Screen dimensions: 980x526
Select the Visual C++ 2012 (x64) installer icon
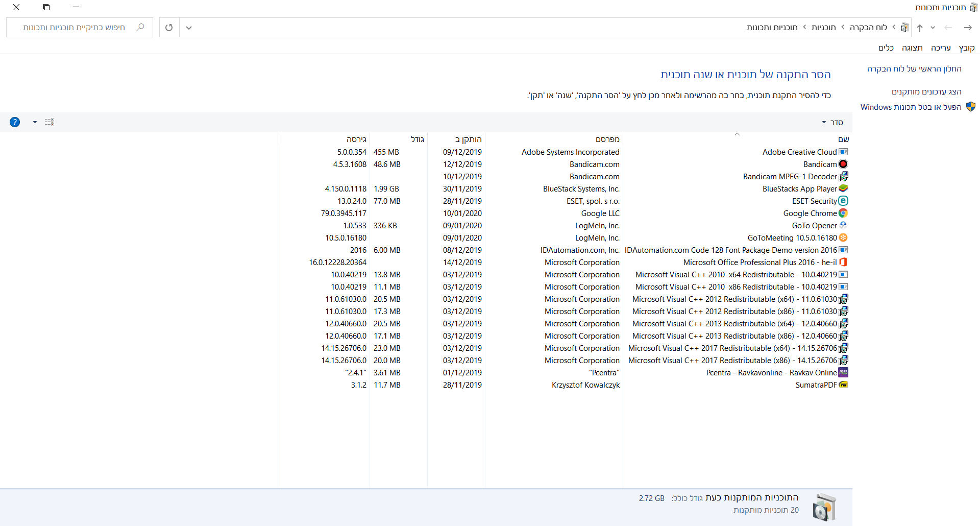[x=843, y=299]
